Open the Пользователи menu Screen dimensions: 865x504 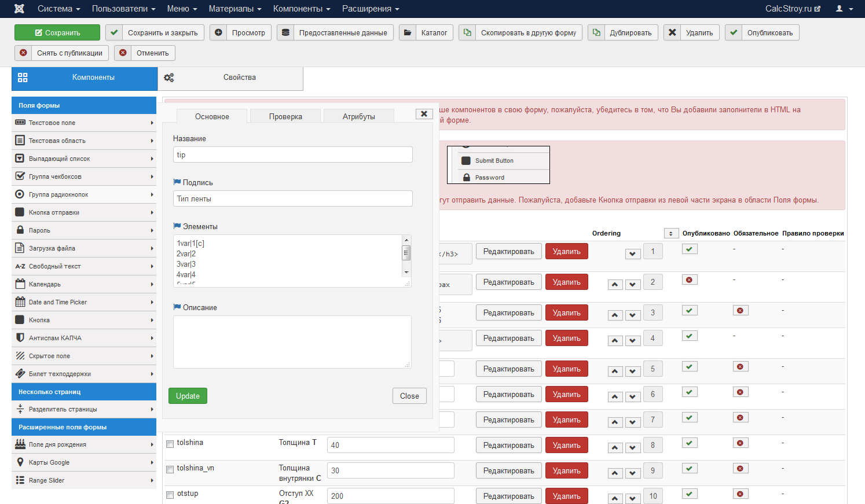[124, 9]
